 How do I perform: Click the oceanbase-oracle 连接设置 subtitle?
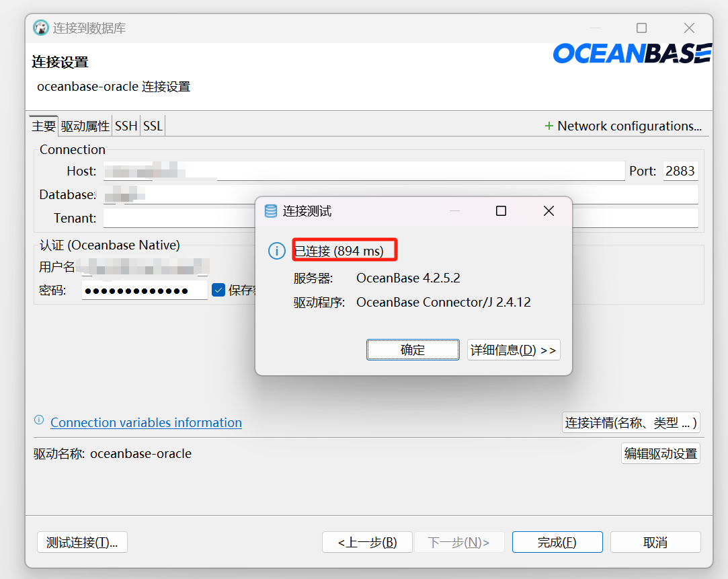(x=114, y=86)
